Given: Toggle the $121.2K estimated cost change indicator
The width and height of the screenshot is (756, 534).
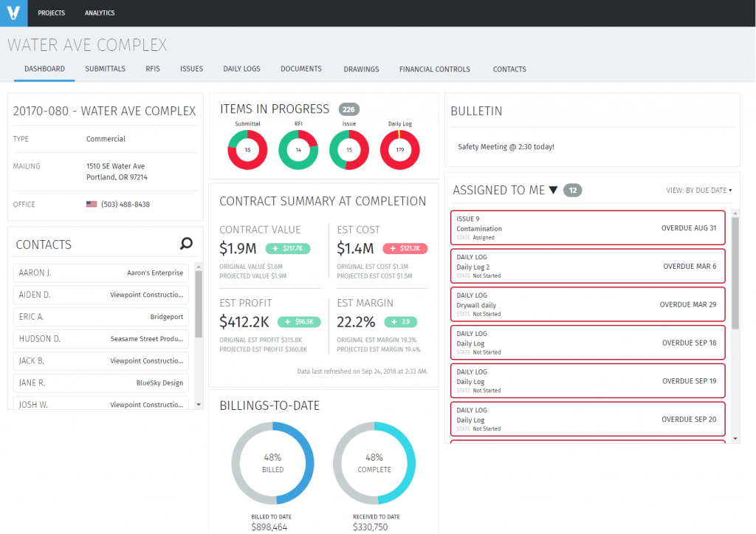Looking at the screenshot, I should coord(405,249).
